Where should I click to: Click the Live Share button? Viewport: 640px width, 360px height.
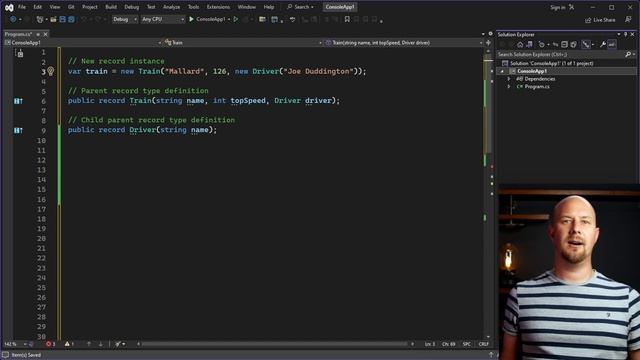point(600,20)
